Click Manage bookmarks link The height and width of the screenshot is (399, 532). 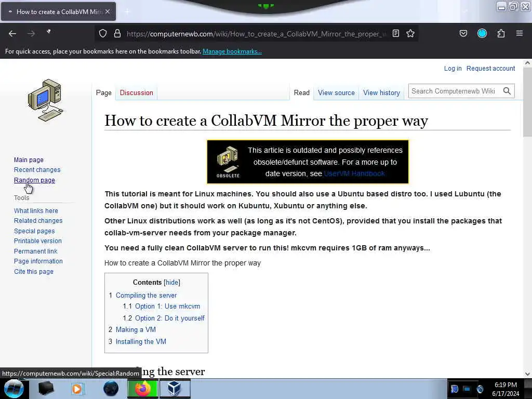pos(232,51)
